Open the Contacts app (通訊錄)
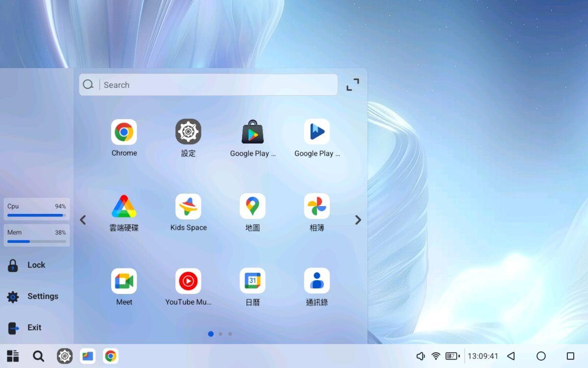Image resolution: width=588 pixels, height=368 pixels. 317,281
